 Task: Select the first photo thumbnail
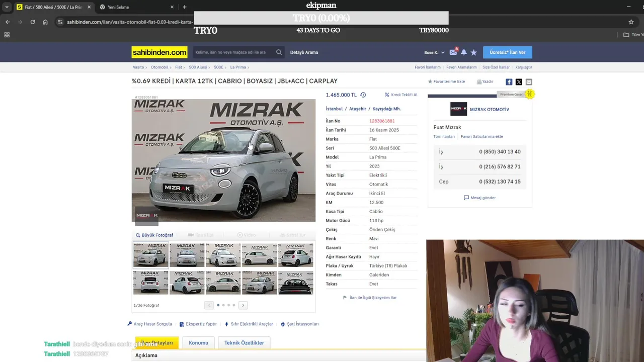coord(150,255)
